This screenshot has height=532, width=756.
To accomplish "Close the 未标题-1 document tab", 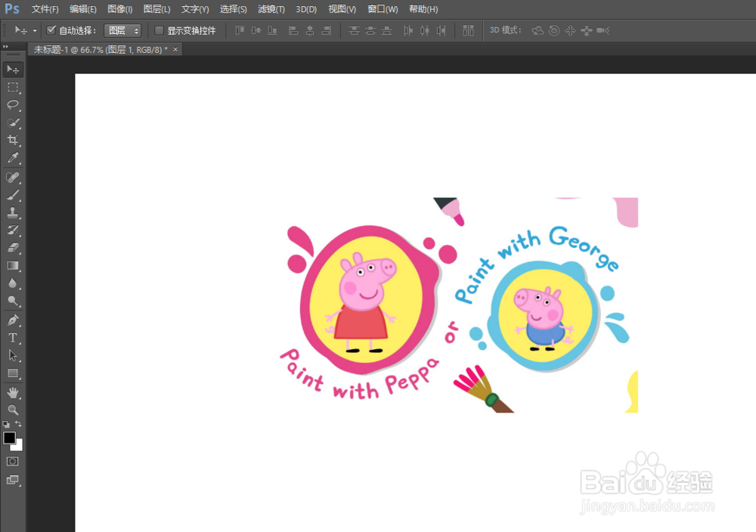I will pos(175,49).
